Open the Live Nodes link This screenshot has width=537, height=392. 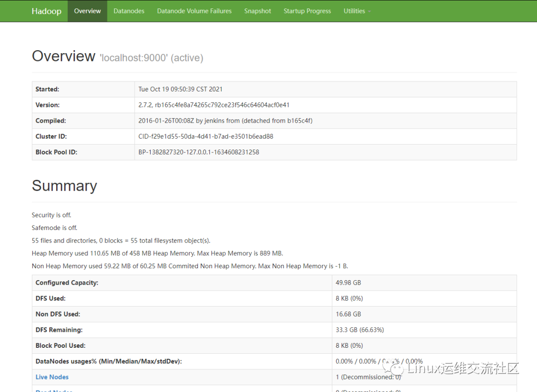(52, 377)
